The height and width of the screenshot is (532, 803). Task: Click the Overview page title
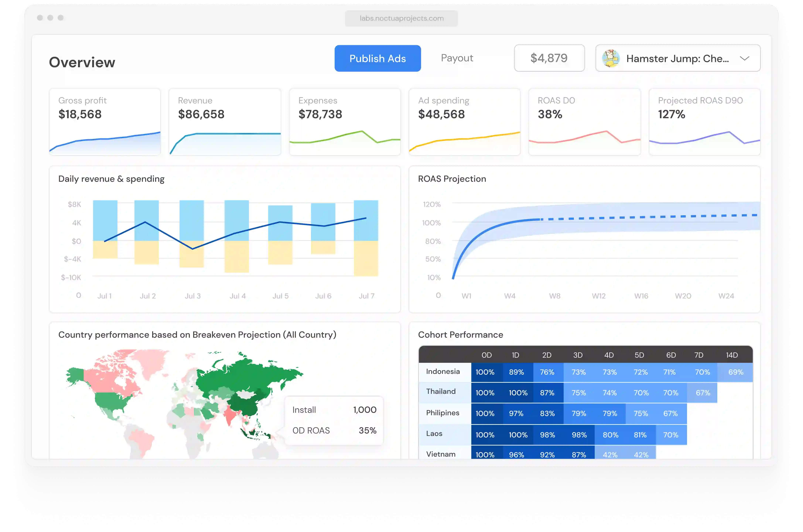(x=82, y=62)
